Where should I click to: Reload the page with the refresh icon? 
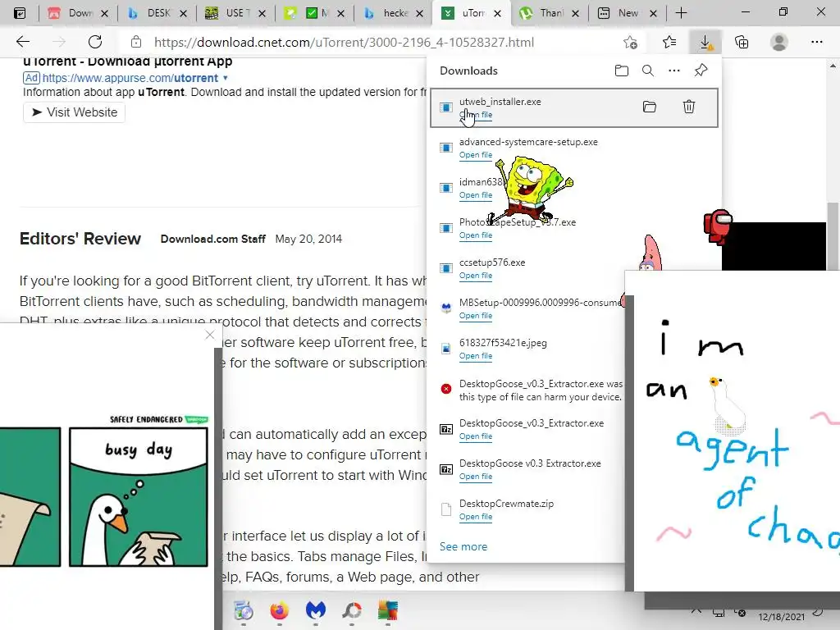(x=95, y=42)
